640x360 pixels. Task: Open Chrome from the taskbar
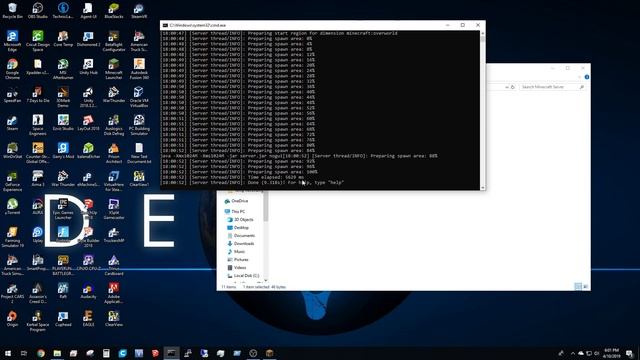[x=40, y=353]
